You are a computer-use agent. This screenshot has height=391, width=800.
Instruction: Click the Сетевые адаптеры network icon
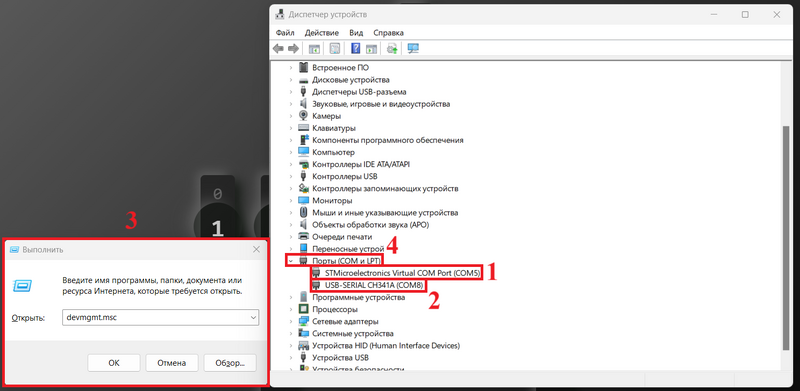click(x=304, y=322)
